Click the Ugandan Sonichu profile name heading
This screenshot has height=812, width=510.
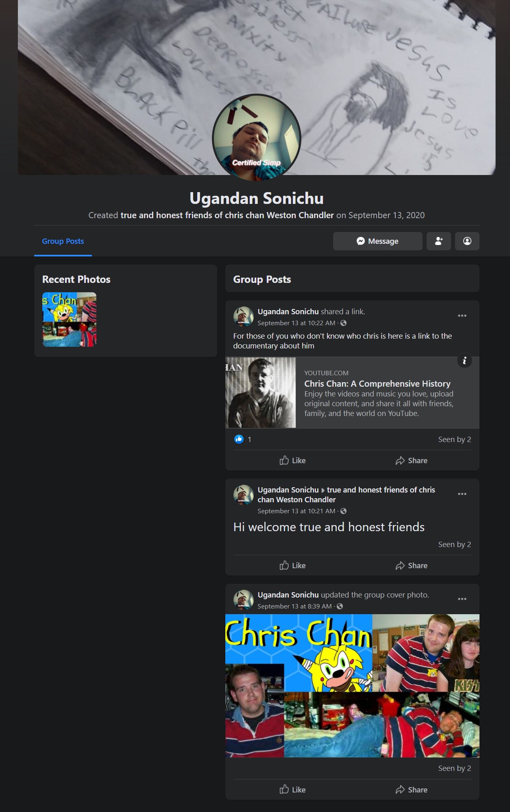click(x=257, y=198)
